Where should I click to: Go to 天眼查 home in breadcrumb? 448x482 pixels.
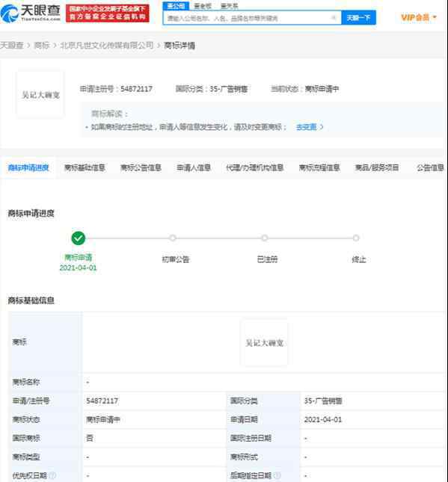12,46
